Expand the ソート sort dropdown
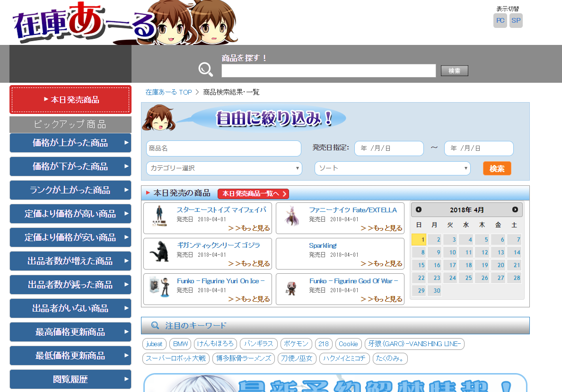This screenshot has width=562, height=392. pos(392,168)
